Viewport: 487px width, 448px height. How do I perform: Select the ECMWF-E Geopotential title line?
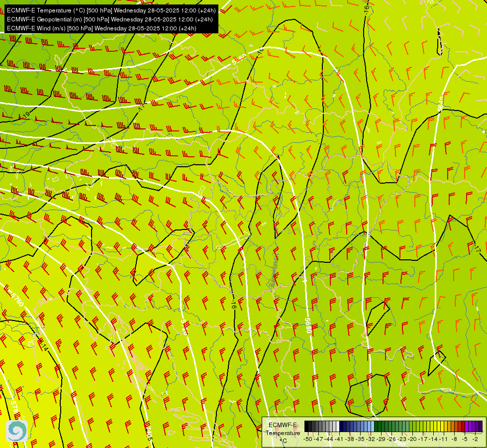(109, 19)
